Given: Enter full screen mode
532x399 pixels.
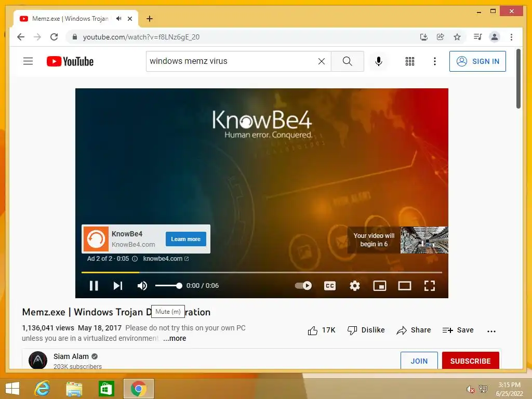Looking at the screenshot, I should point(430,286).
